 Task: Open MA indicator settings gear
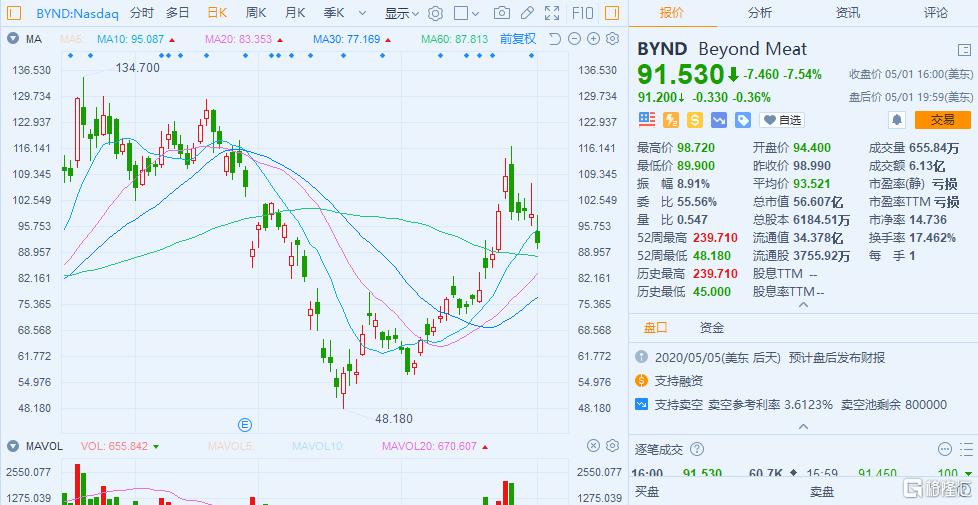[x=612, y=39]
